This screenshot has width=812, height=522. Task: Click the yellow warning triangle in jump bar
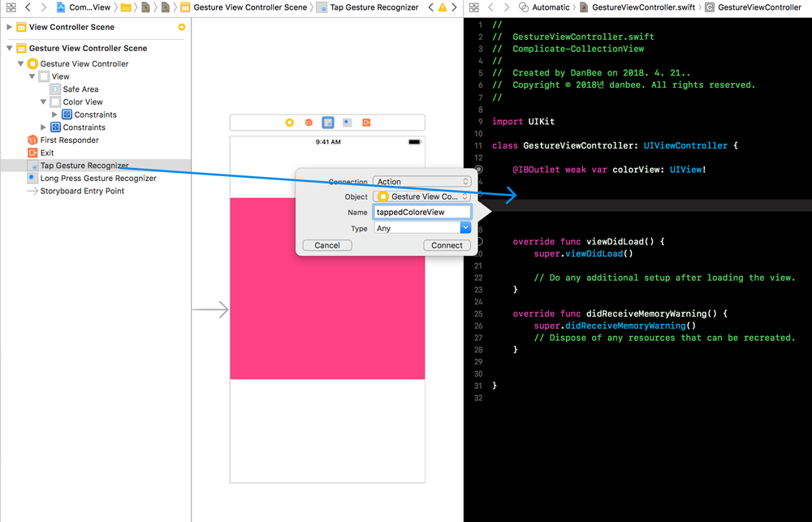click(443, 8)
